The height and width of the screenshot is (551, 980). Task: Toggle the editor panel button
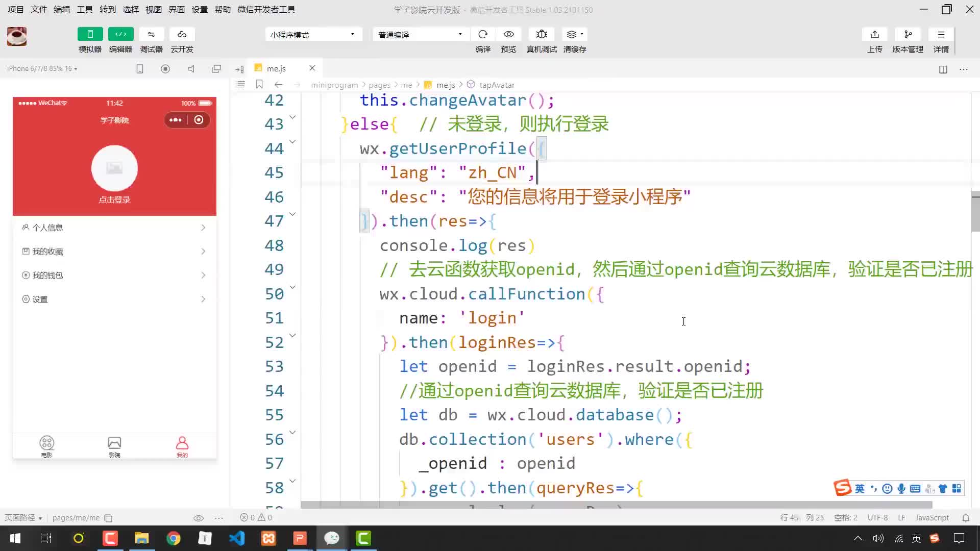point(120,34)
